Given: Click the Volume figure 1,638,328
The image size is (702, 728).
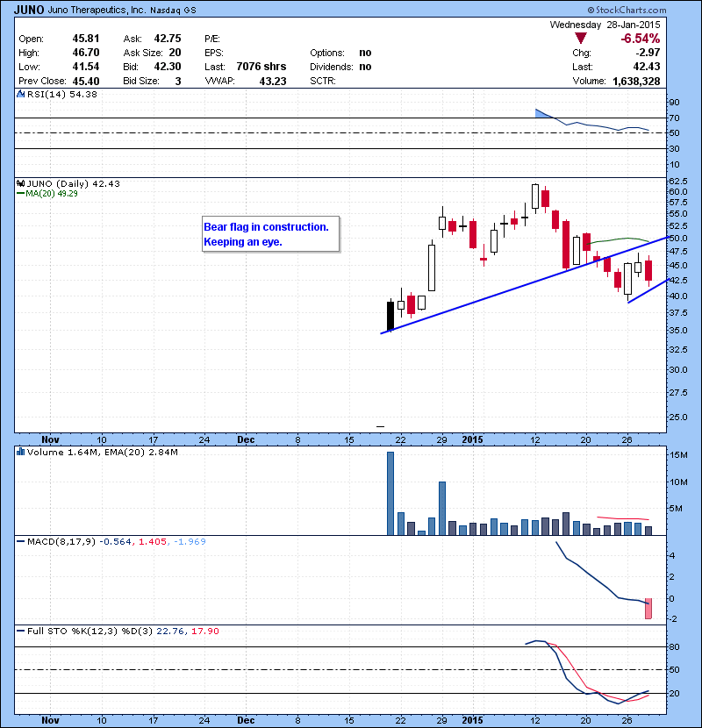Looking at the screenshot, I should coord(636,82).
